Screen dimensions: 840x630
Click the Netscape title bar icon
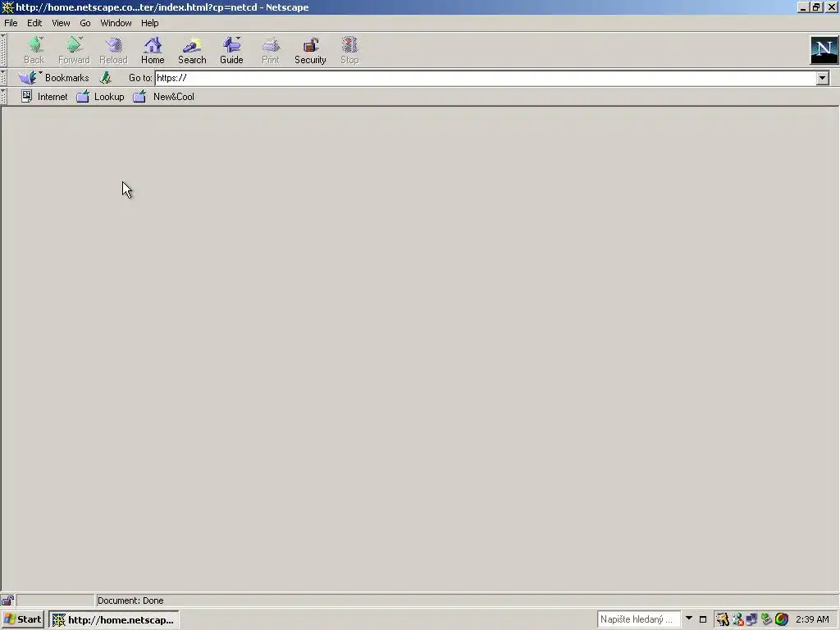pos(7,7)
